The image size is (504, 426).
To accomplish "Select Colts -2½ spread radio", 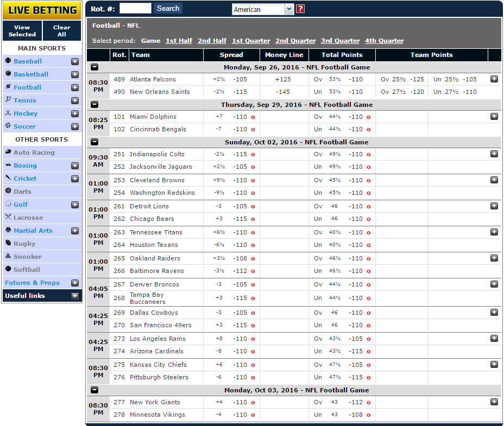I will (253, 155).
